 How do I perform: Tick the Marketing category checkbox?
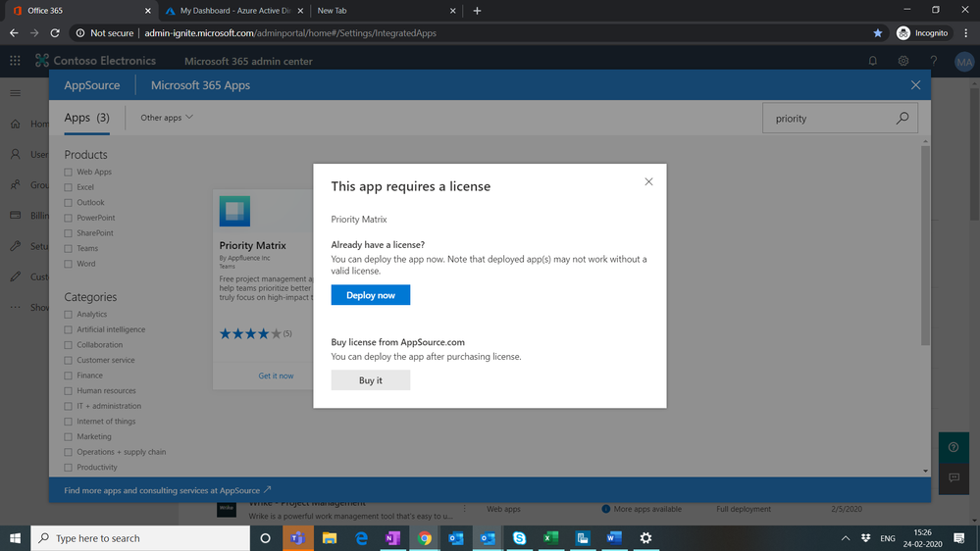tap(68, 436)
